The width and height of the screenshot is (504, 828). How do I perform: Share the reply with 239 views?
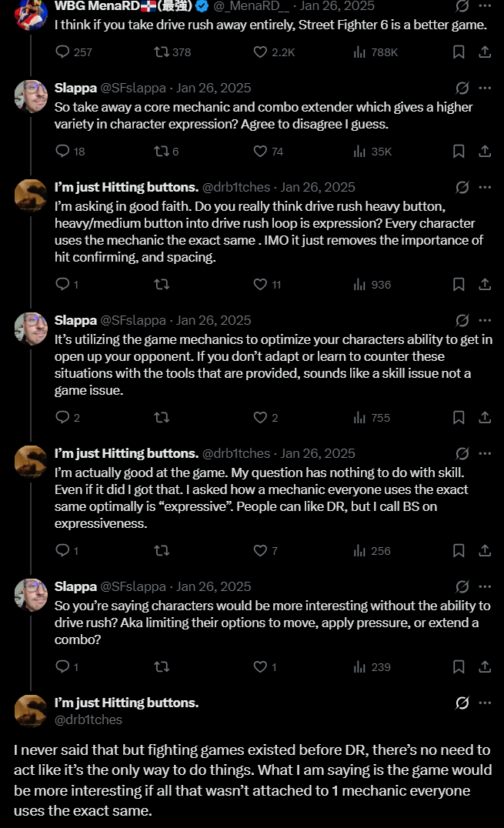485,667
